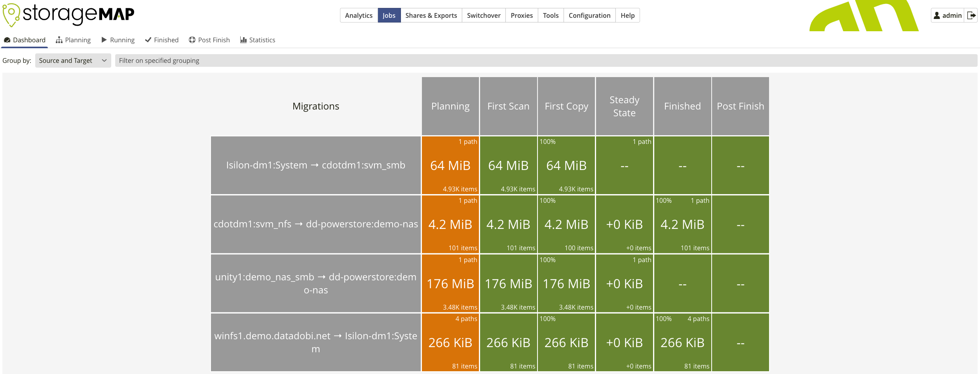View Statistics bar chart icon
This screenshot has width=980, height=374.
(x=243, y=40)
